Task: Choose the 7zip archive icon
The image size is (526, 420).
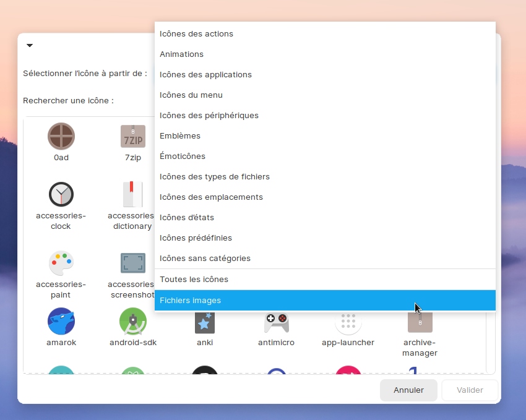Action: tap(132, 137)
